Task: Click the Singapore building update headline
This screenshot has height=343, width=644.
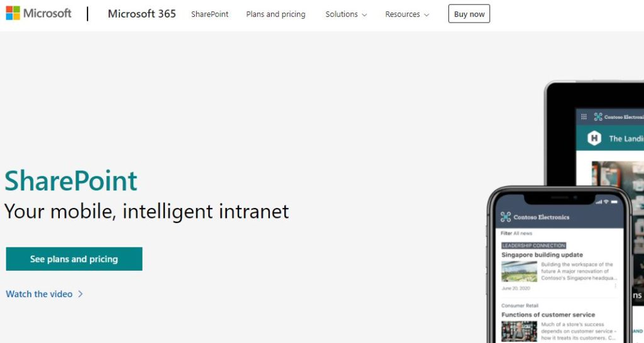Action: point(542,254)
